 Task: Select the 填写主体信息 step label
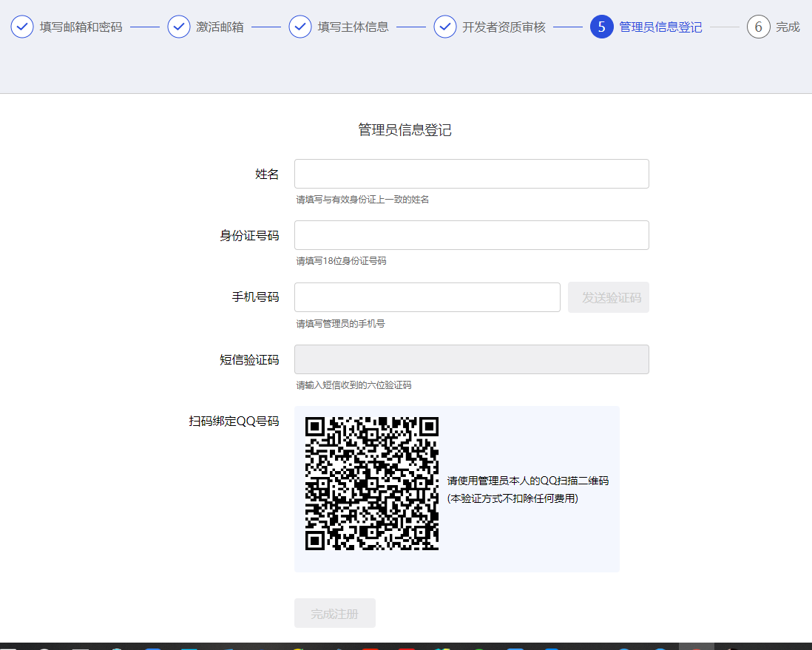point(353,27)
